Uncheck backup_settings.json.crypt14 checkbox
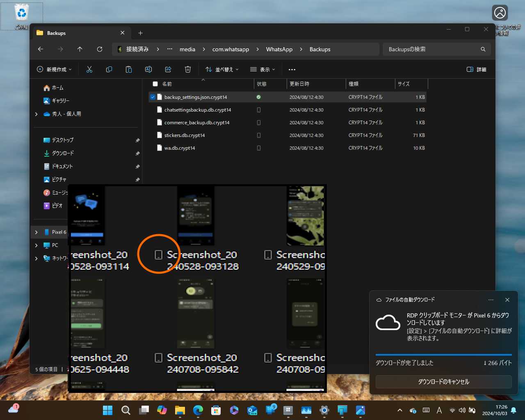The image size is (525, 420). 153,97
